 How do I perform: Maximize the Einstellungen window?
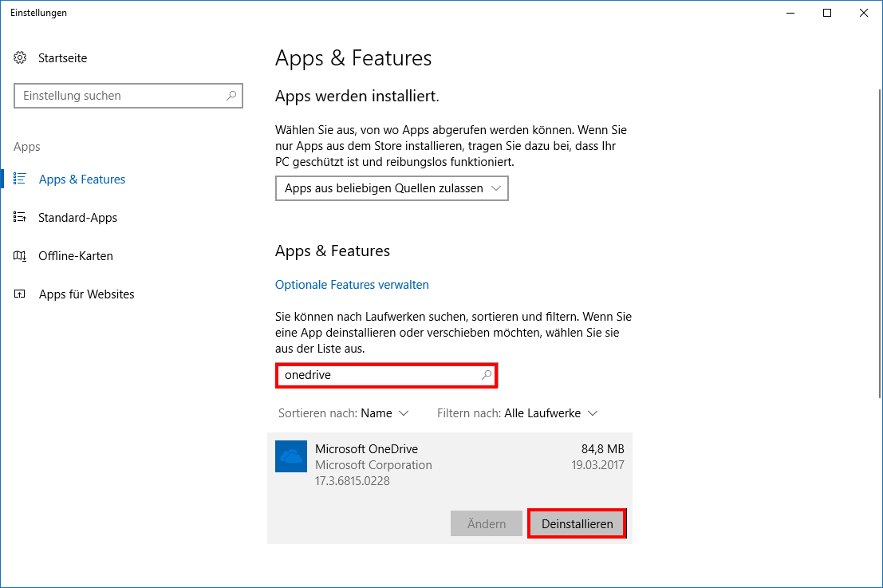pyautogui.click(x=826, y=13)
